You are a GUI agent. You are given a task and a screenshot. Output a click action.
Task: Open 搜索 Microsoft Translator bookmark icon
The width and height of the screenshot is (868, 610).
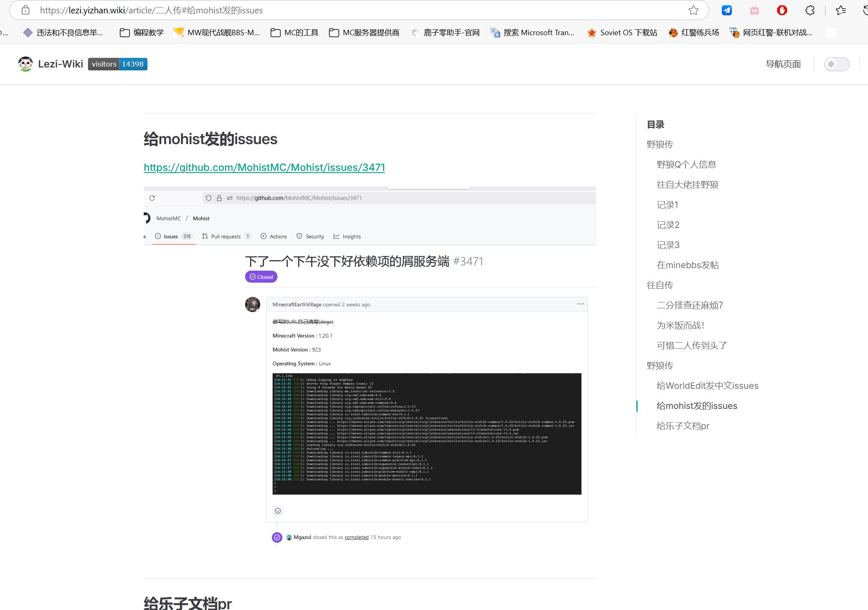coord(495,32)
